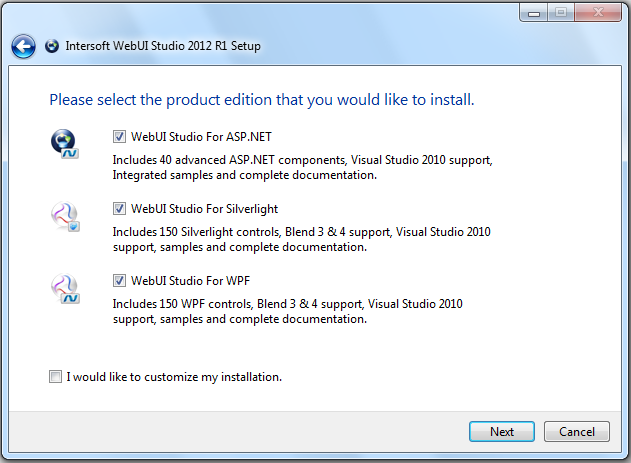Viewport: 631px width, 463px height.
Task: Click the blue Back arrow button
Action: pyautogui.click(x=22, y=46)
